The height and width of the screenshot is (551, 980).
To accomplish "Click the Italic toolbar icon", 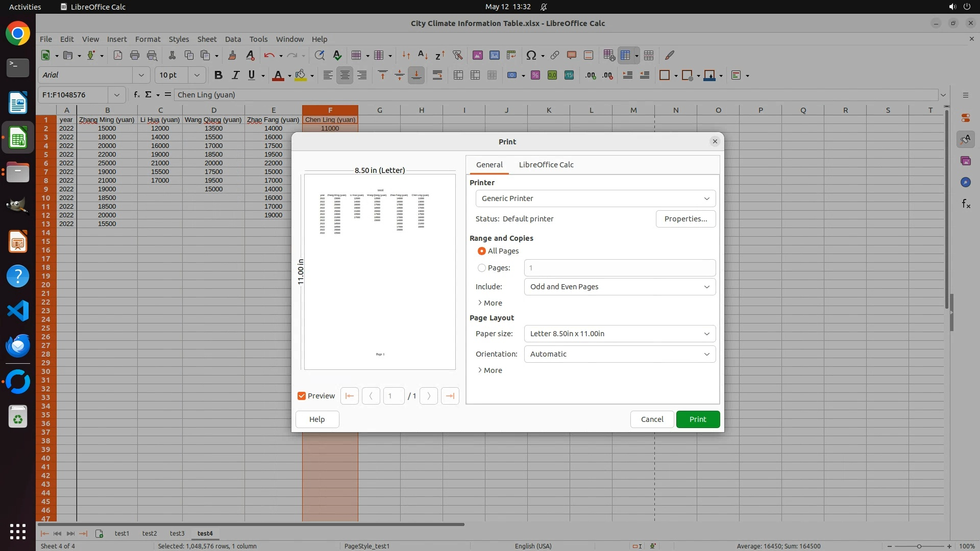I will [x=235, y=75].
